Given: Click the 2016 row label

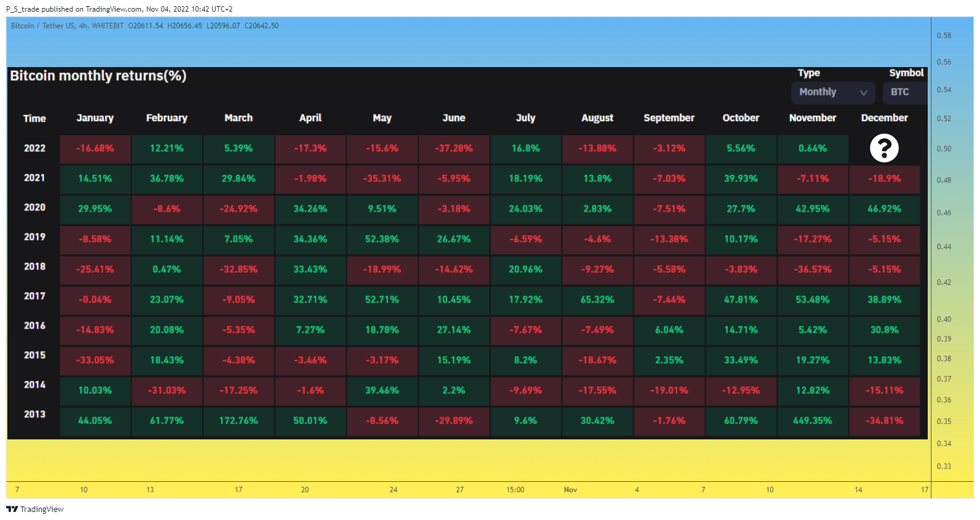Looking at the screenshot, I should pos(34,326).
